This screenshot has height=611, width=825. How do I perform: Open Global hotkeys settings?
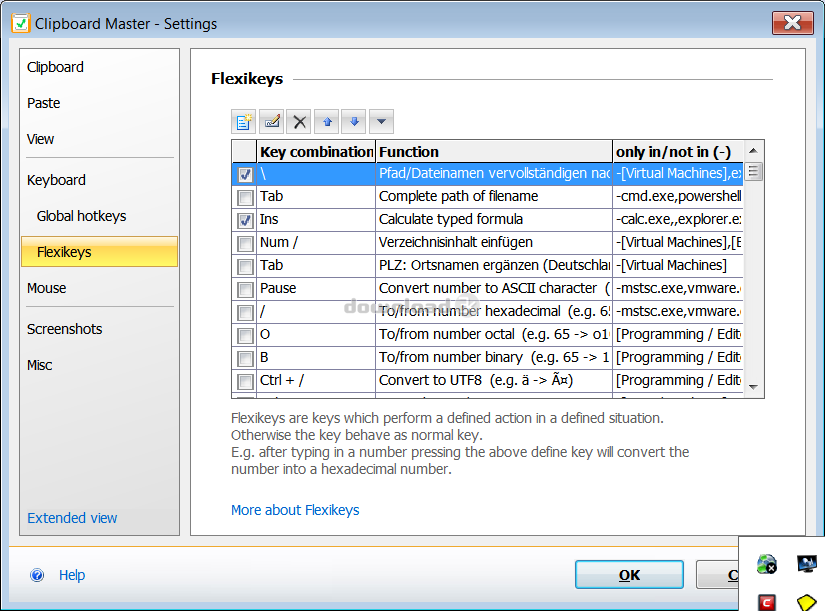tap(82, 216)
